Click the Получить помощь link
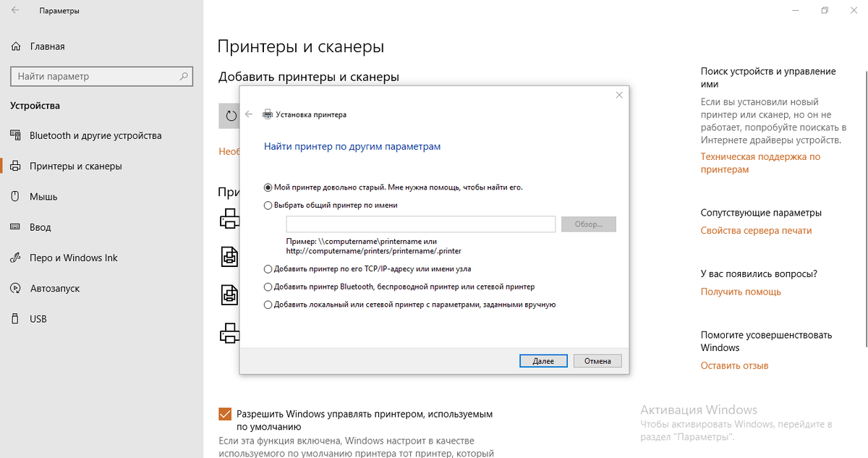Viewport: 868px width, 458px height. (741, 292)
